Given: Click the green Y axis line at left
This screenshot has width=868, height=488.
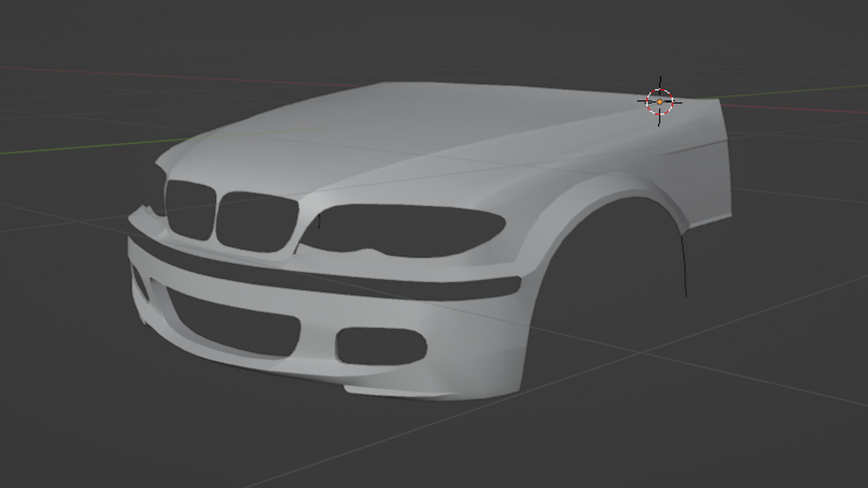Looking at the screenshot, I should [90, 145].
